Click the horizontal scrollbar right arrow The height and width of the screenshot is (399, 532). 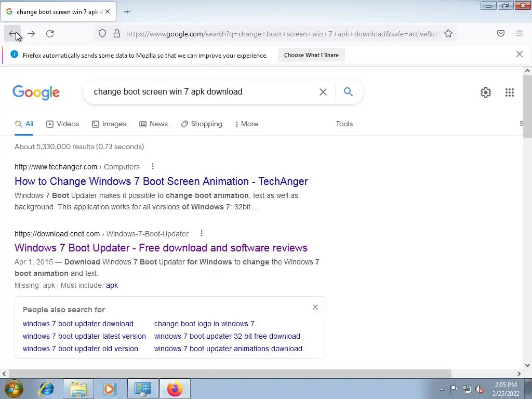pos(519,374)
